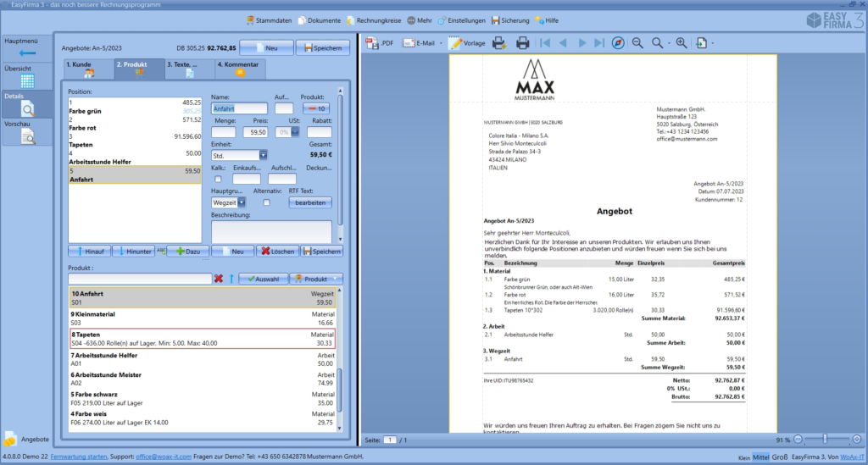This screenshot has width=868, height=465.
Task: Enable the Kalk. checkbox
Action: (x=218, y=179)
